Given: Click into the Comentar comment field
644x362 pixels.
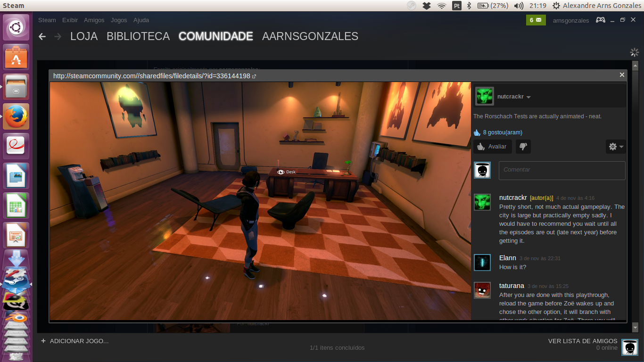Looking at the screenshot, I should pos(561,170).
